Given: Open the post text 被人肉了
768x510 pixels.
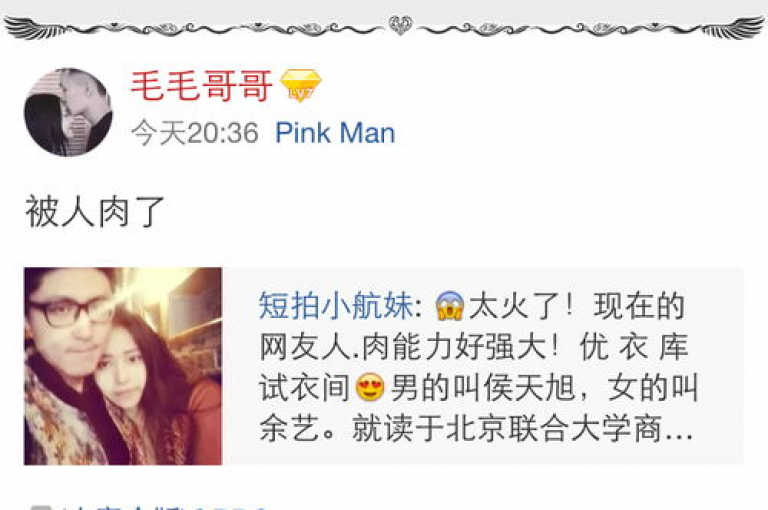Looking at the screenshot, I should coord(95,212).
